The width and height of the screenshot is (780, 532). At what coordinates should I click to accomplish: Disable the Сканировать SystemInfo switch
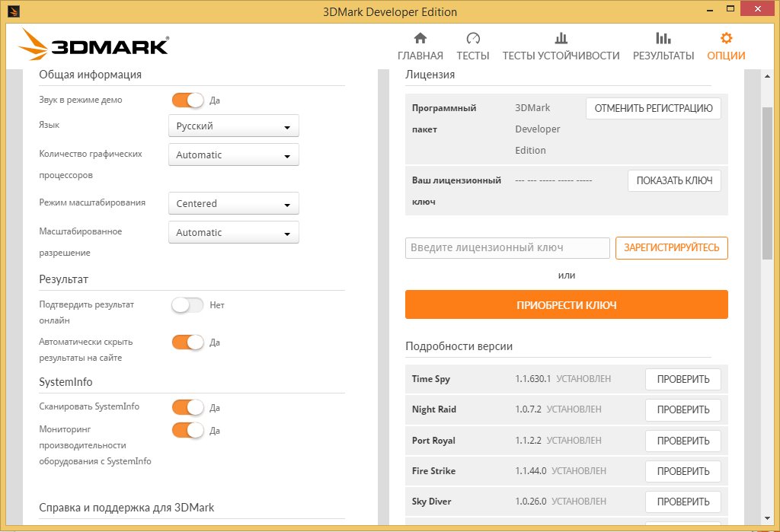(187, 408)
